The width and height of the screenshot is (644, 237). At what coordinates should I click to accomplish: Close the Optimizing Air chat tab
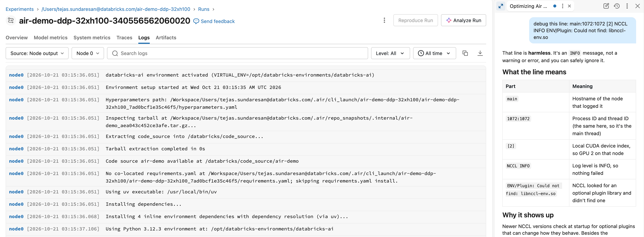pyautogui.click(x=569, y=6)
